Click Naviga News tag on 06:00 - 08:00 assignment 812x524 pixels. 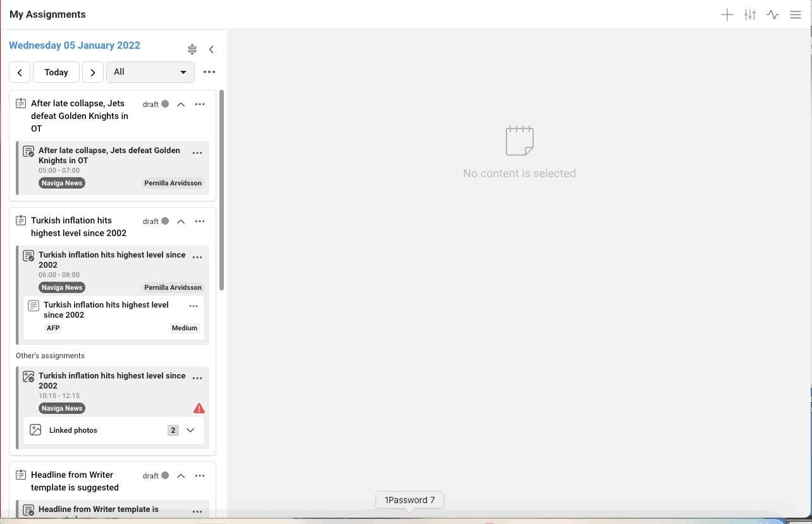click(x=62, y=287)
